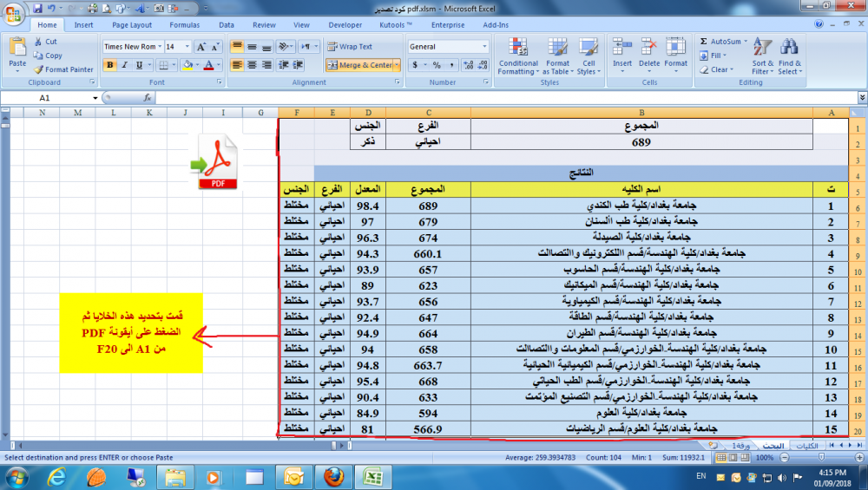The image size is (868, 490).
Task: Open Merge & Center dropdown arrow
Action: click(397, 65)
